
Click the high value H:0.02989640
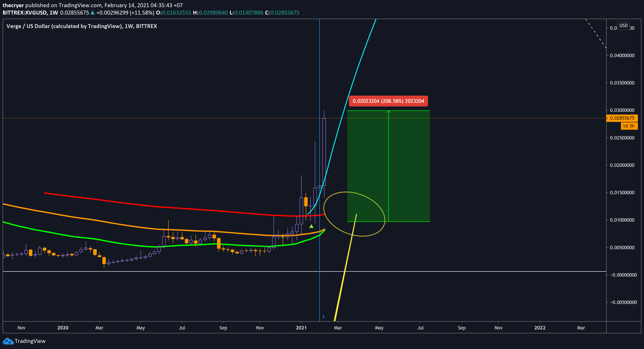tap(211, 13)
